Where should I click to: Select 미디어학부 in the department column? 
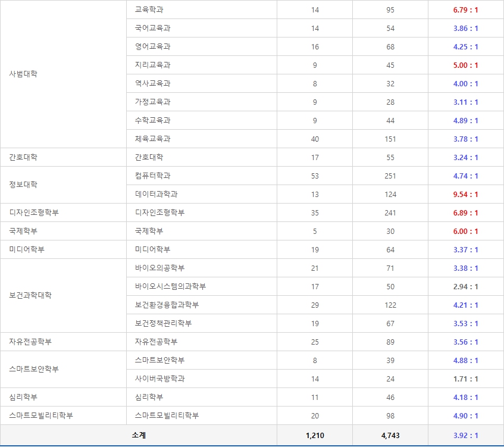[x=153, y=249]
